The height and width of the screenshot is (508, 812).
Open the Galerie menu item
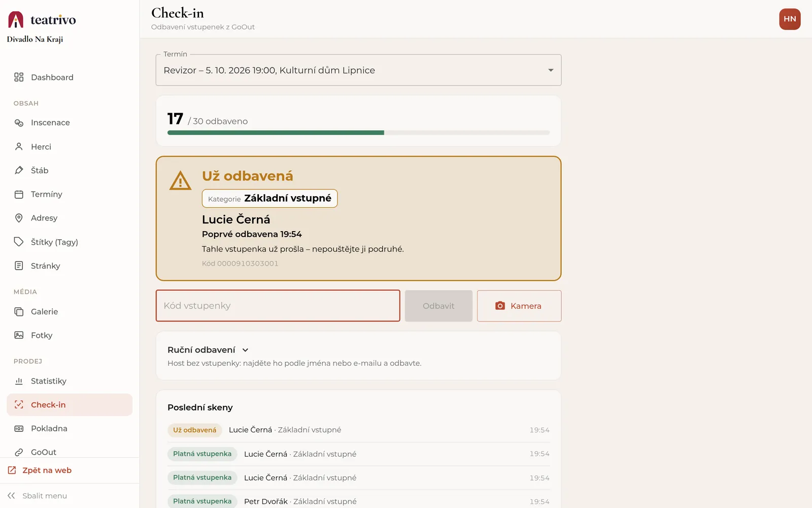[70, 311]
